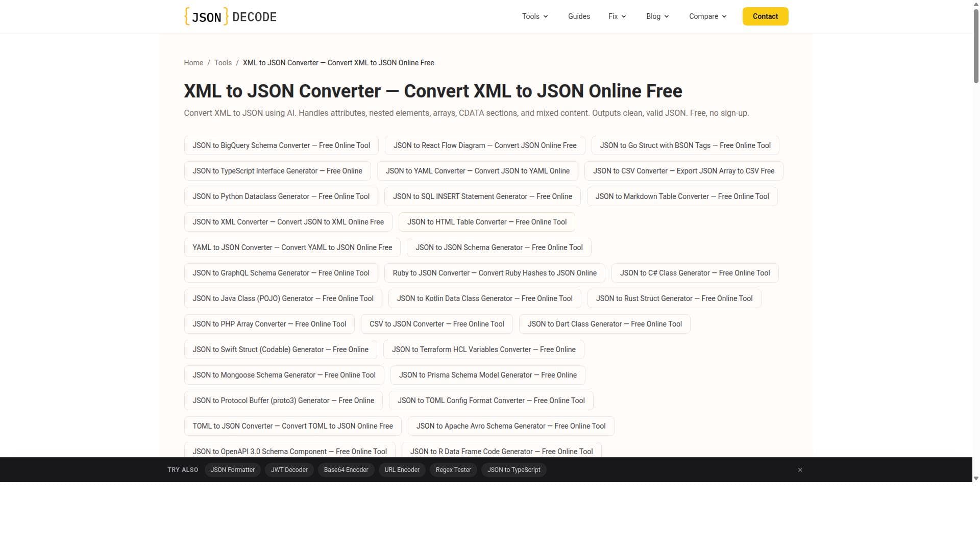Open JSON to React Flow Diagram tool

click(485, 145)
